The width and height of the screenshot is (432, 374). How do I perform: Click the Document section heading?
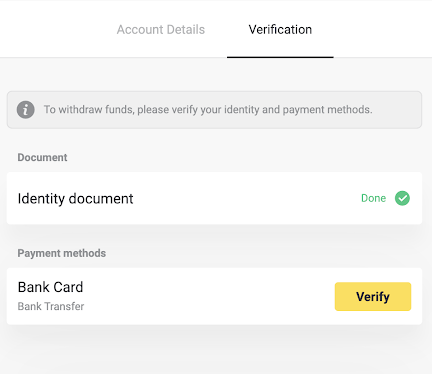[42, 157]
